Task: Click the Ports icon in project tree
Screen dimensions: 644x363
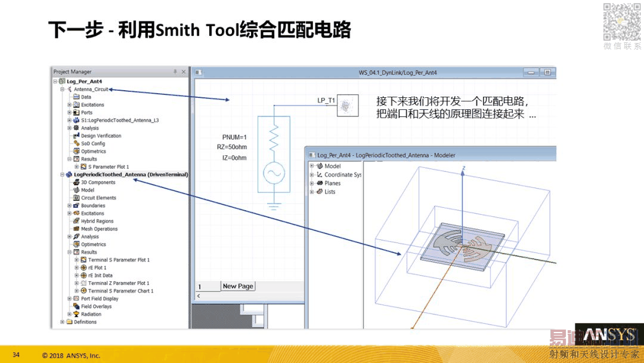Action: point(76,112)
